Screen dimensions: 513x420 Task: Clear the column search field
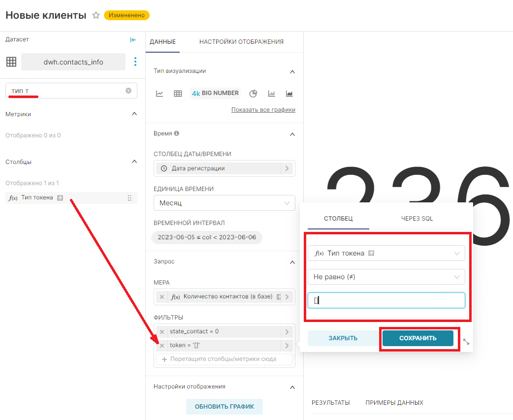(128, 91)
